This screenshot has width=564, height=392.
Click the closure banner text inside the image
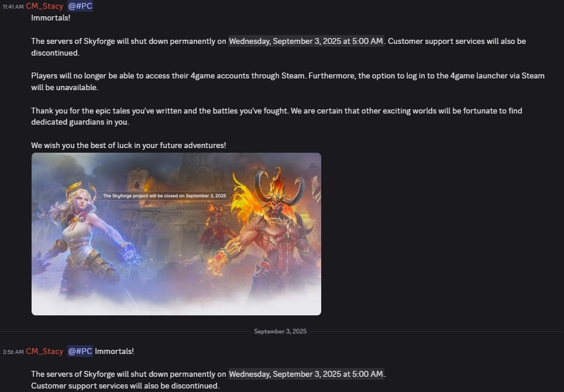click(x=164, y=196)
